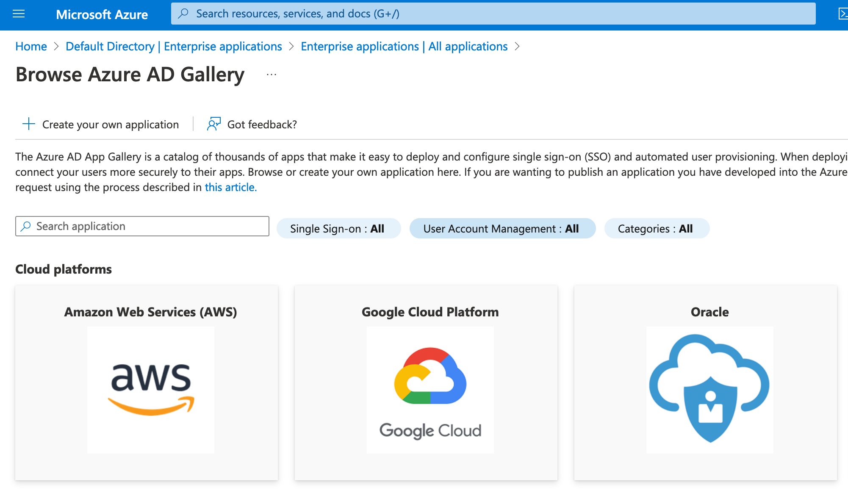This screenshot has width=848, height=504.
Task: Open the 'this article' link
Action: click(231, 187)
